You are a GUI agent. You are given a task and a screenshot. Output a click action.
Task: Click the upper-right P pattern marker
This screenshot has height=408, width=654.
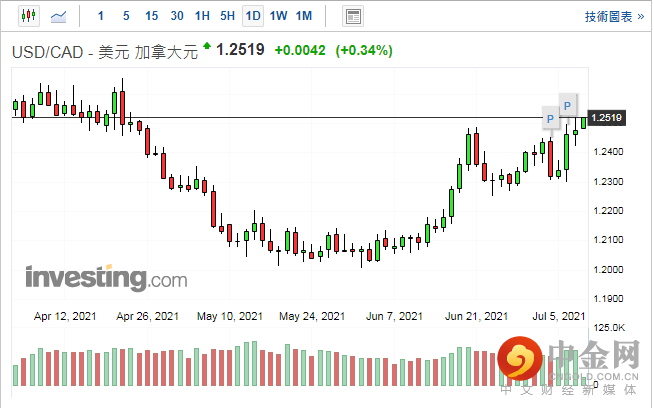pyautogui.click(x=567, y=106)
